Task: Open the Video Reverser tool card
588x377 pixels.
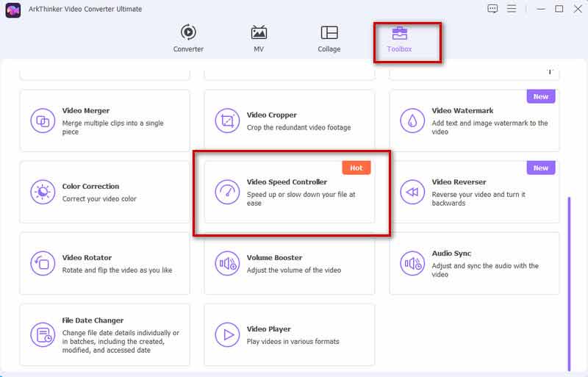Action: [x=474, y=193]
